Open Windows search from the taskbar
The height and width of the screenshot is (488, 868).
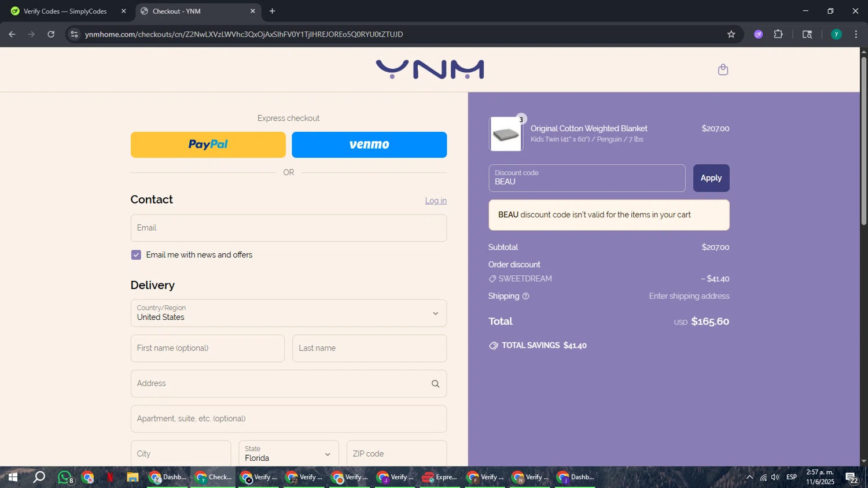click(39, 477)
